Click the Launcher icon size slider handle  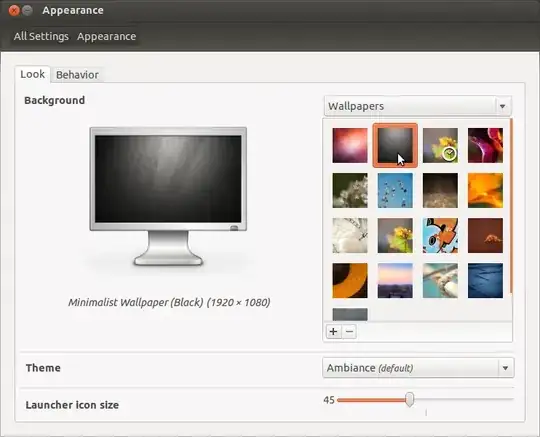pyautogui.click(x=409, y=399)
